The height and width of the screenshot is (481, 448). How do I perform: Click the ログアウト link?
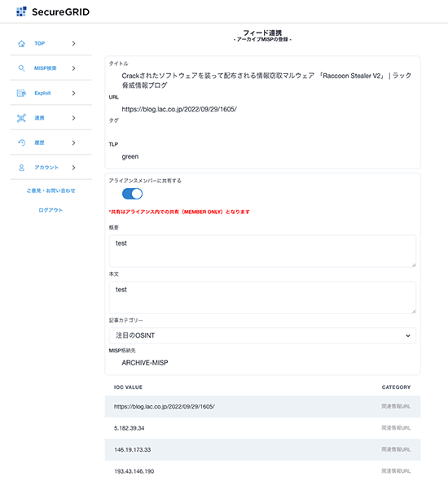pyautogui.click(x=51, y=210)
